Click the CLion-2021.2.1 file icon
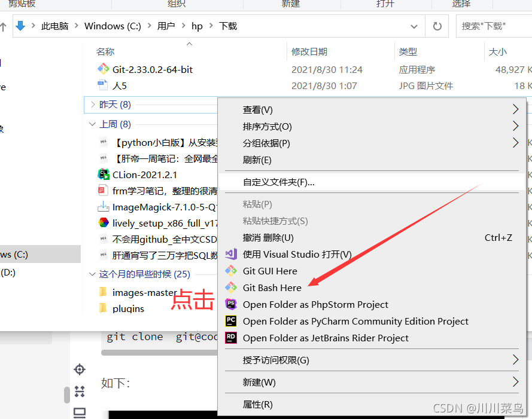 [103, 175]
